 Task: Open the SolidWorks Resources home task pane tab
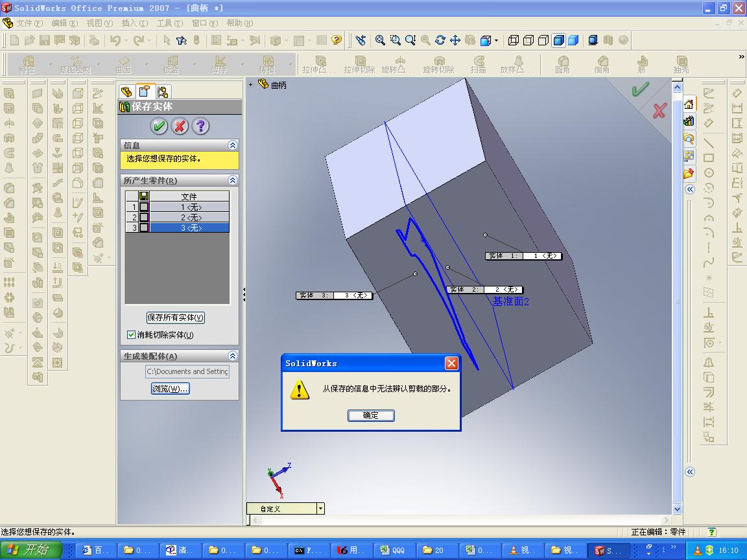(689, 104)
